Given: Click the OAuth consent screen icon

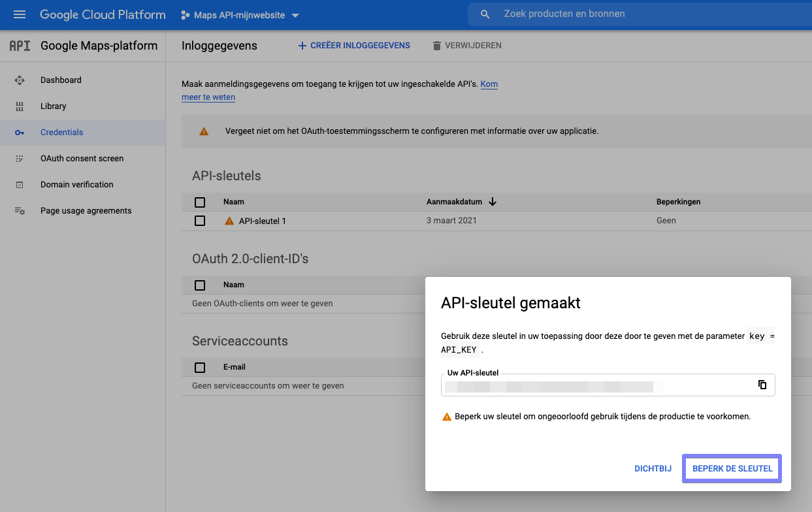Looking at the screenshot, I should 20,159.
